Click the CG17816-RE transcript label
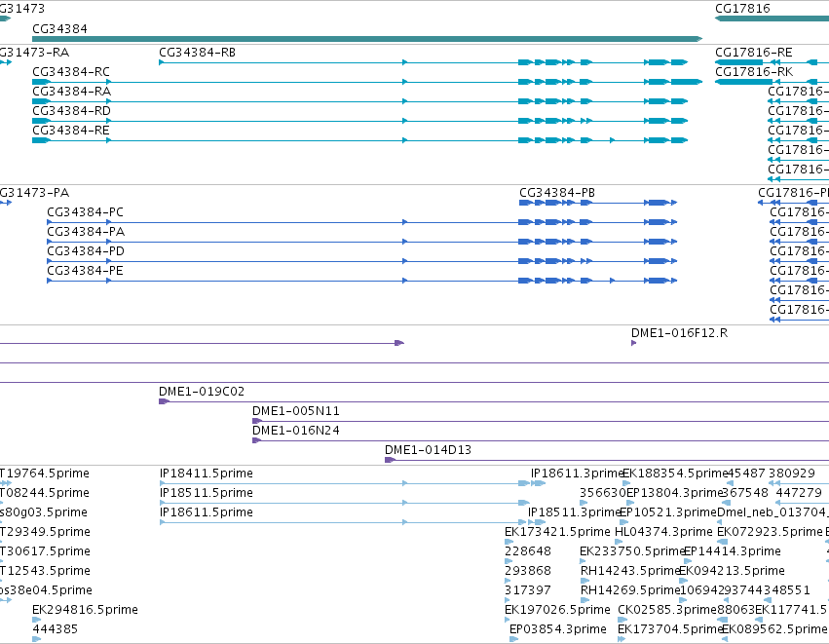829x644 pixels. point(754,53)
